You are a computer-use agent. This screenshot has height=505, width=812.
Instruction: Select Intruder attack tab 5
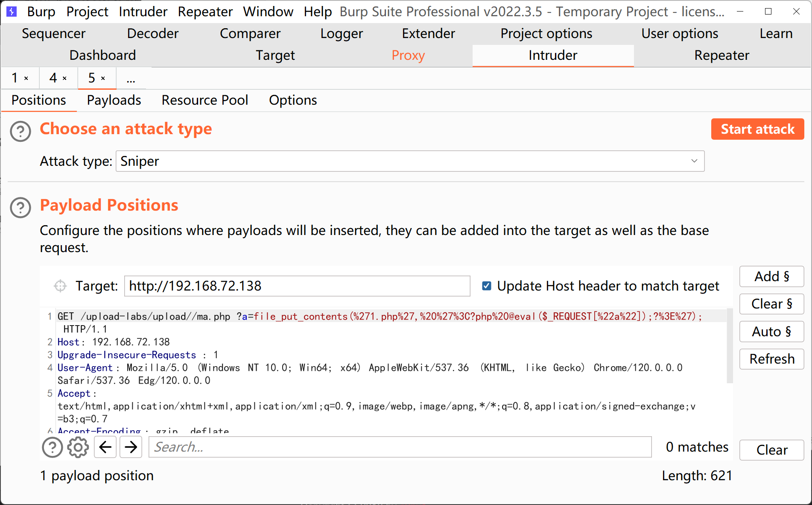pos(92,78)
